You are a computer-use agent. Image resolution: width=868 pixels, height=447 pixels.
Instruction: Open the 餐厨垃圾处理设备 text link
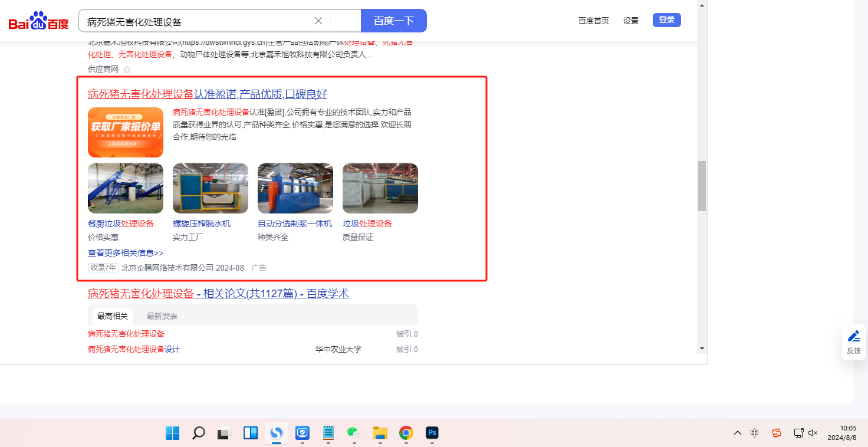pos(121,224)
